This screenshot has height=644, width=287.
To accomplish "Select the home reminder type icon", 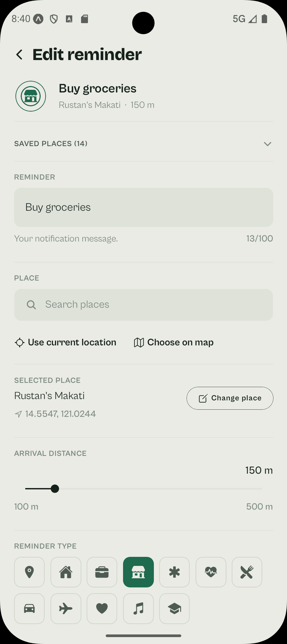I will click(x=66, y=572).
